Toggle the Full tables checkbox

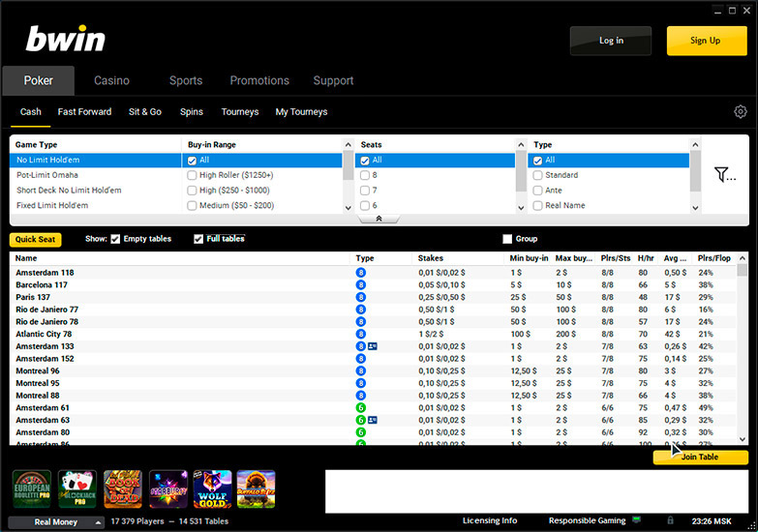click(x=198, y=239)
